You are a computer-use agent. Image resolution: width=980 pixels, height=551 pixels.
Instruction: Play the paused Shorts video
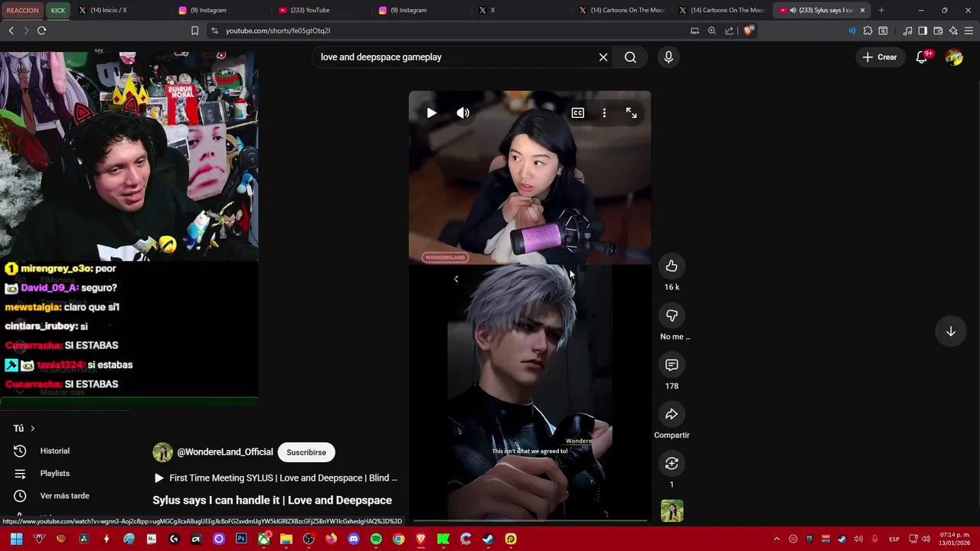432,113
